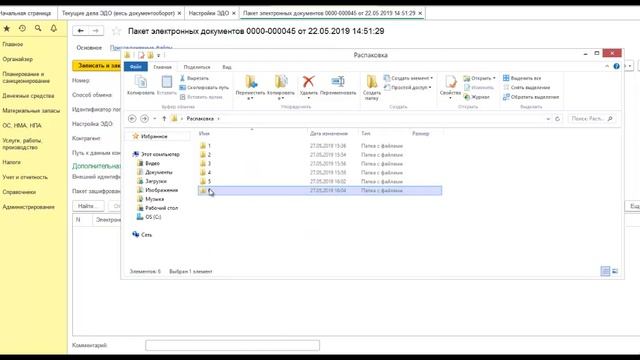Collapse the Explorer ribbon chevron
Image resolution: width=640 pixels, height=360 pixels.
[607, 66]
